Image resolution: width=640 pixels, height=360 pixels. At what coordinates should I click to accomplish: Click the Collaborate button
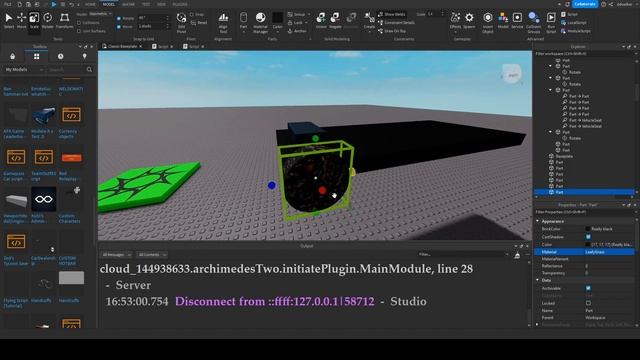584,4
